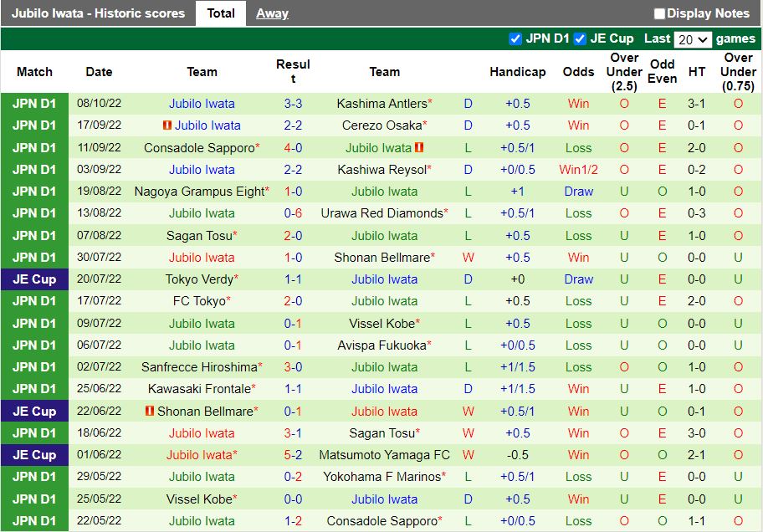Click the Over Under (0.75) column header

(x=738, y=72)
